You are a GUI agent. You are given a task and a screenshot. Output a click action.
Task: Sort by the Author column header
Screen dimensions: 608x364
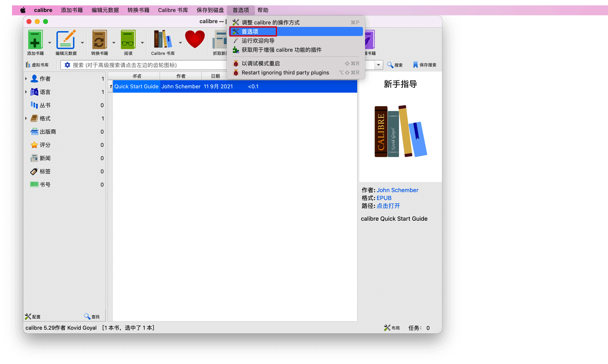click(x=181, y=76)
